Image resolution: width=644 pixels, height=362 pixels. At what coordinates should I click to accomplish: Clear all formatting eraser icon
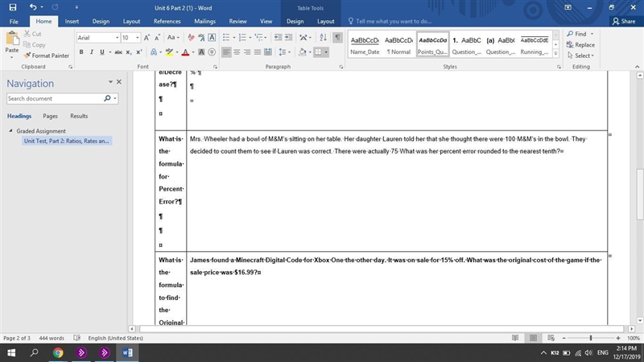(191, 37)
